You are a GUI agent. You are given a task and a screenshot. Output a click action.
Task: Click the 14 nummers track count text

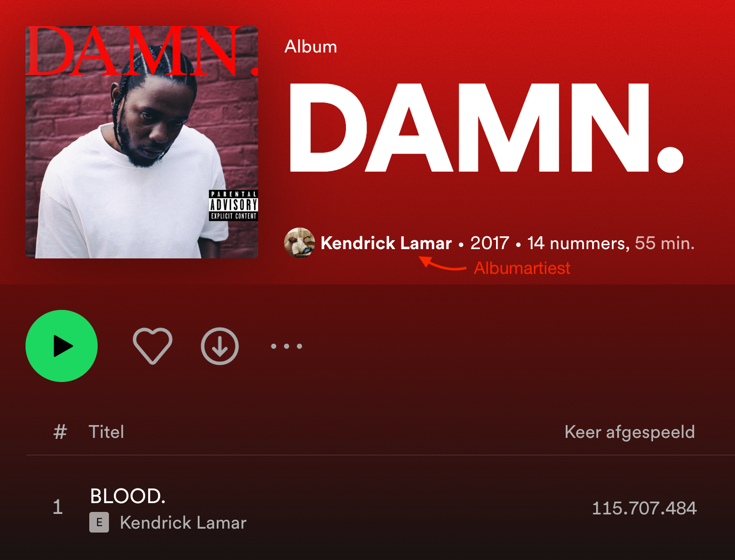tap(578, 243)
